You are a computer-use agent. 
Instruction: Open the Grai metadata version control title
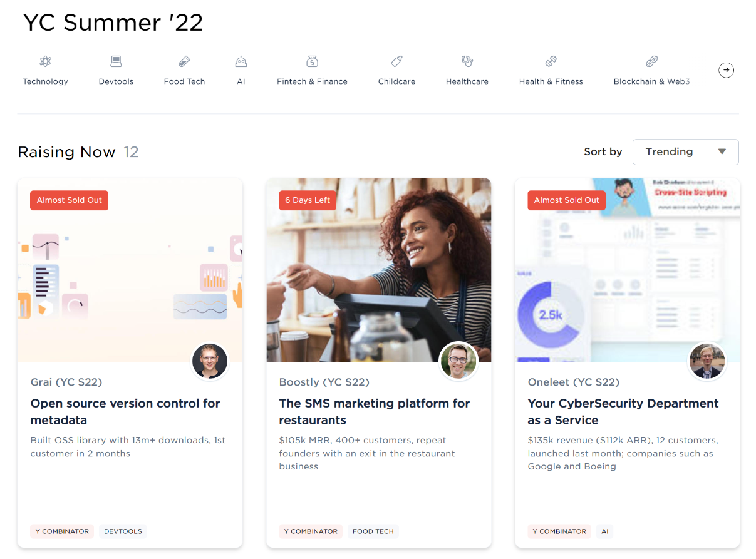coord(125,412)
